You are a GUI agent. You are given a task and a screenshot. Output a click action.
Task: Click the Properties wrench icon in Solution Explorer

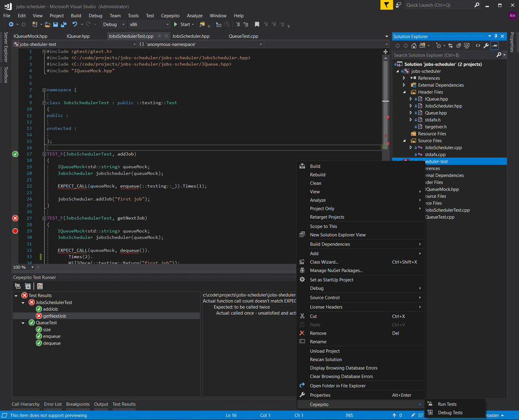(x=486, y=45)
